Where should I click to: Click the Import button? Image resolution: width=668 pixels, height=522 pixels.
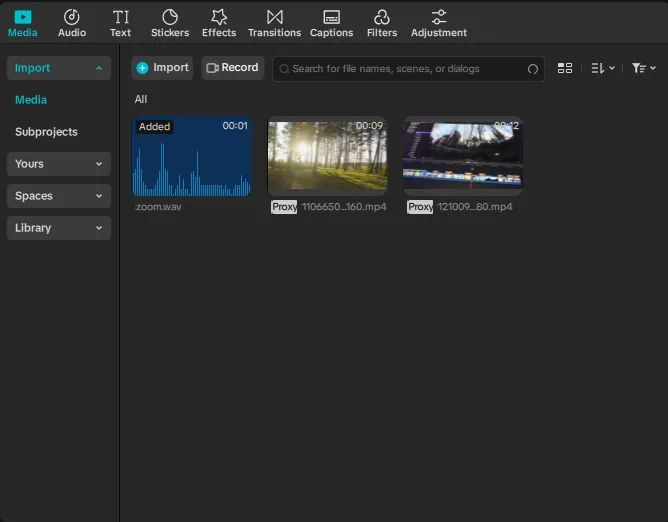[x=162, y=68]
